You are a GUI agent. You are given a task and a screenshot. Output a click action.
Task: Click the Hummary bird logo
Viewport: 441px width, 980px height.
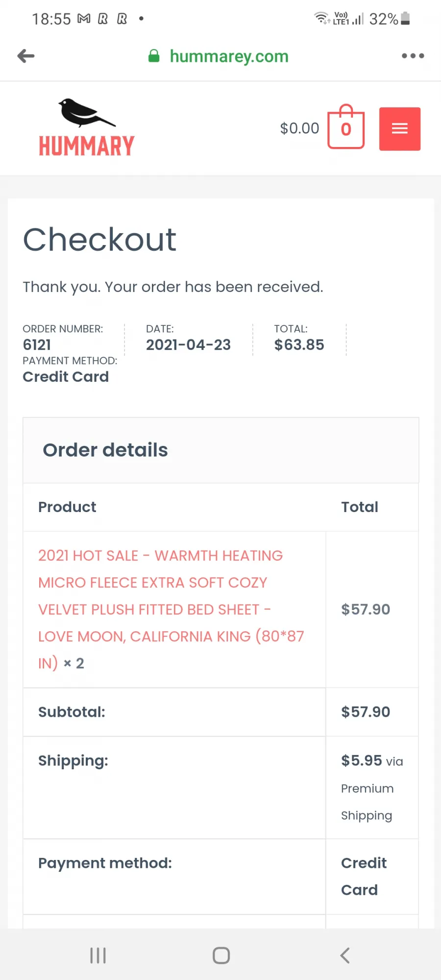click(x=87, y=127)
